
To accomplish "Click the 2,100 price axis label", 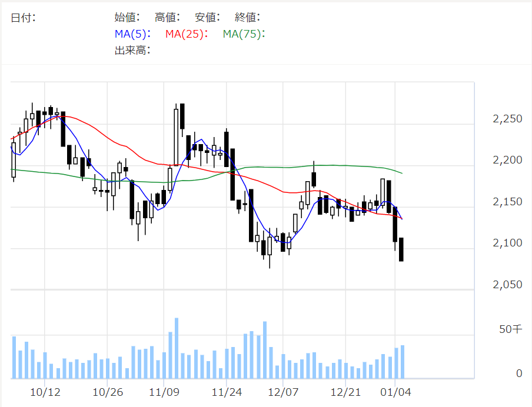I will (x=507, y=243).
